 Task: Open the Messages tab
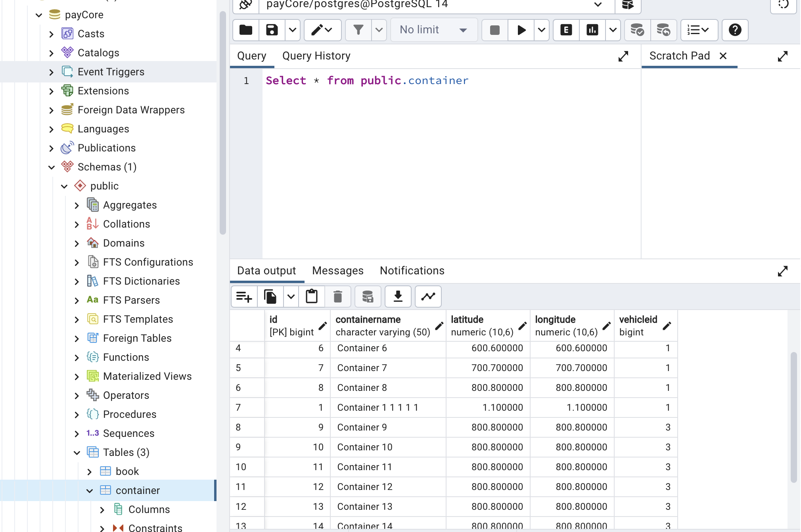tap(337, 270)
